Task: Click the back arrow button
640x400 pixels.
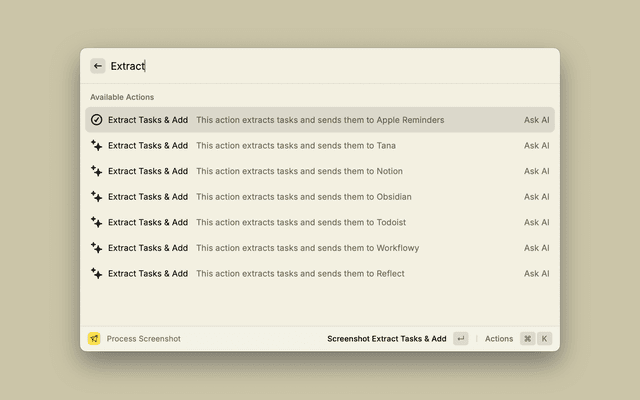Action: (98, 66)
